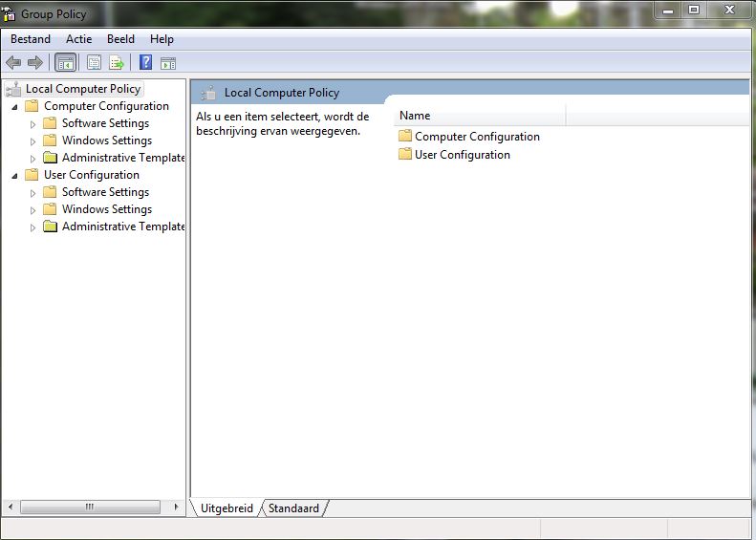Screen dimensions: 756x540
Task: Expand Windows Settings under Computer Configuration
Action: (x=32, y=141)
